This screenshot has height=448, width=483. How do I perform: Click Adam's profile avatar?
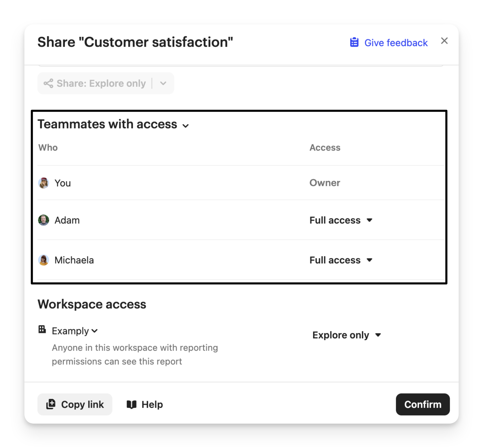tap(44, 220)
